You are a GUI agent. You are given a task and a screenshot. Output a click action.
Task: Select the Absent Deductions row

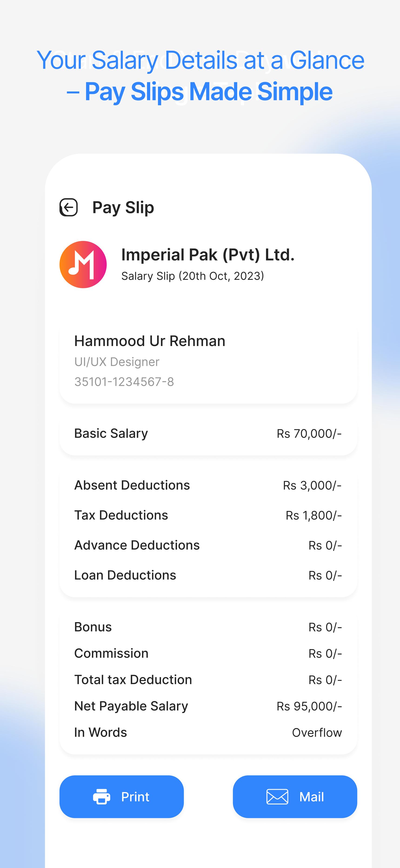coord(208,485)
